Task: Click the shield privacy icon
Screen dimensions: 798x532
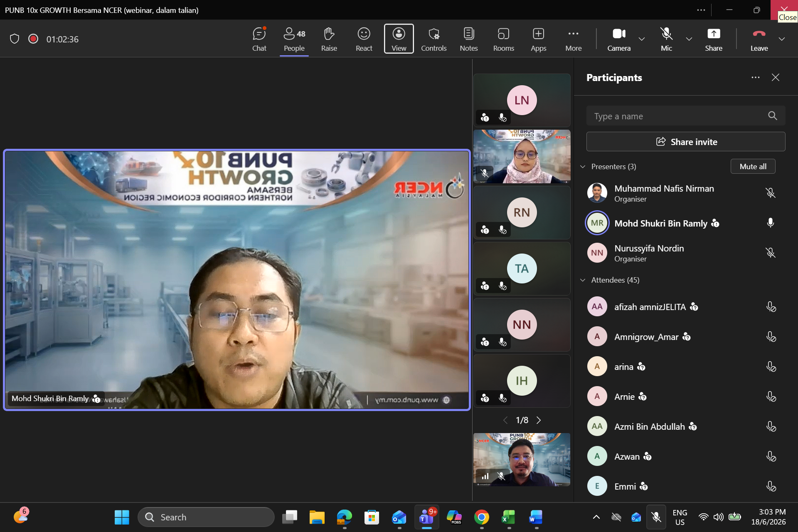Action: click(x=15, y=39)
